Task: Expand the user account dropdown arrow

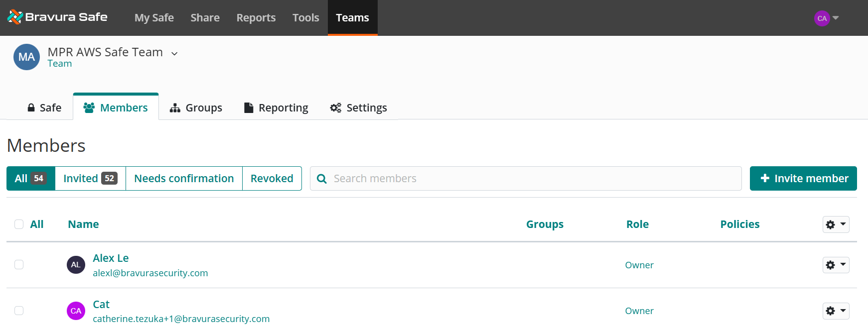Action: (x=836, y=18)
